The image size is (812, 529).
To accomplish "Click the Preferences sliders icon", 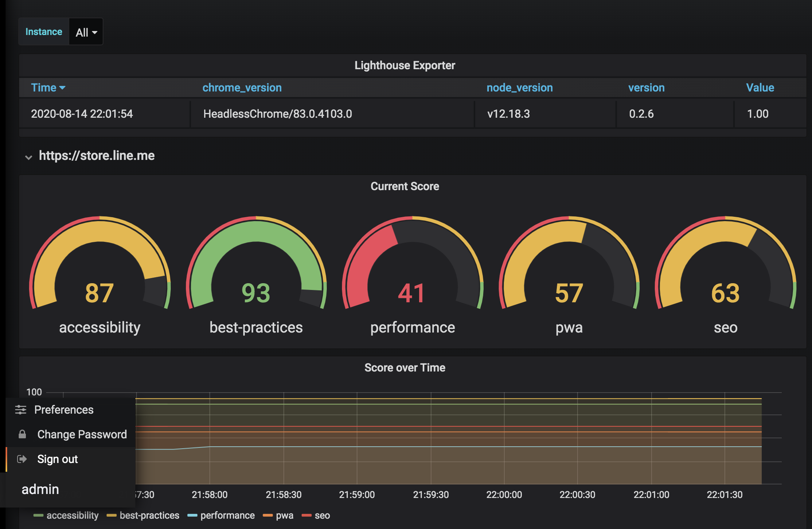I will point(21,410).
